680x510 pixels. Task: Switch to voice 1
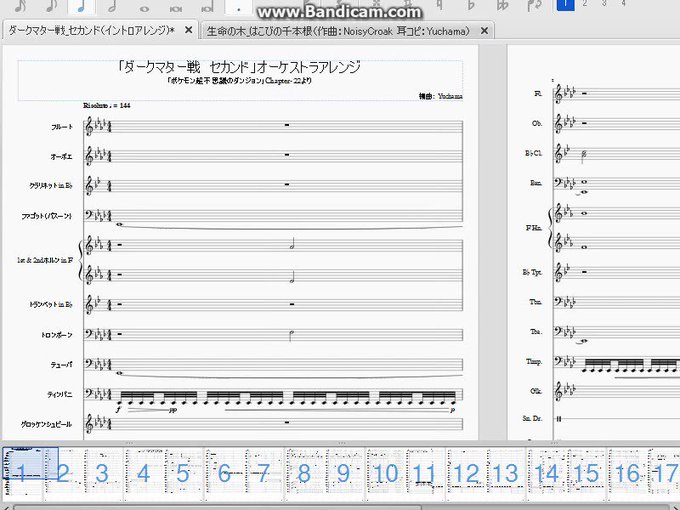[x=566, y=4]
